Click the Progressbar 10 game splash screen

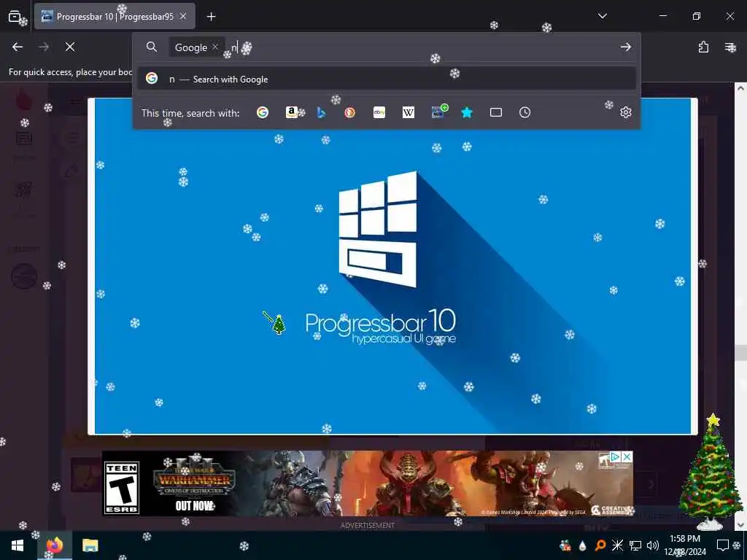coord(392,266)
